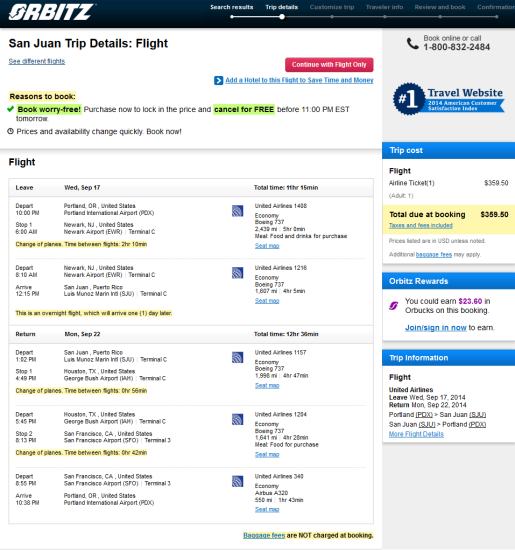The width and height of the screenshot is (515, 550).
Task: Click Taxes and fees included link
Action: pos(421,226)
